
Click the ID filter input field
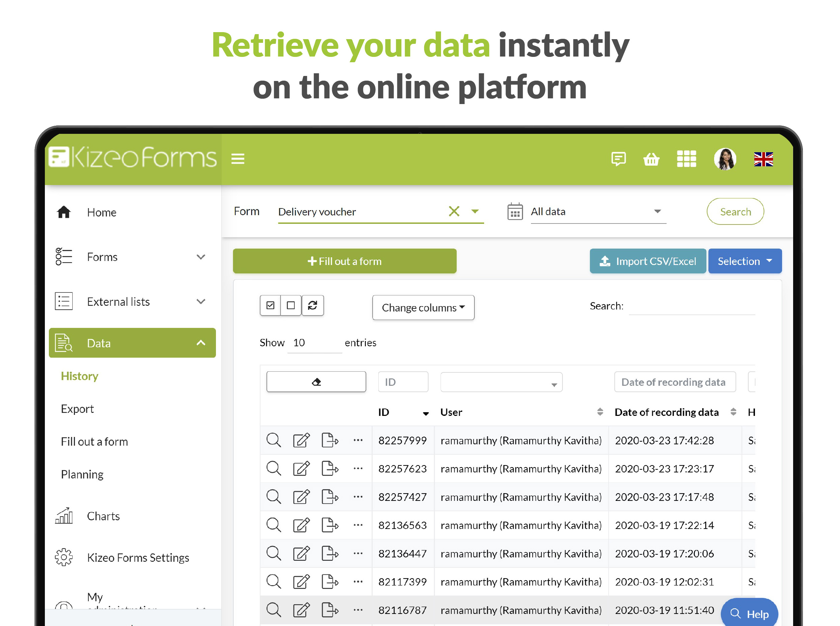(x=403, y=381)
